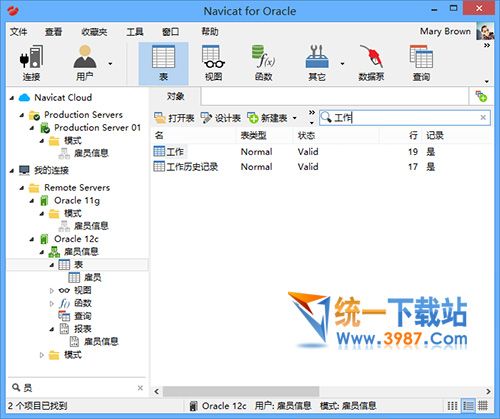Click the Oracle 12c status bar entry
Viewport: 500px width, 419px height.
click(218, 406)
